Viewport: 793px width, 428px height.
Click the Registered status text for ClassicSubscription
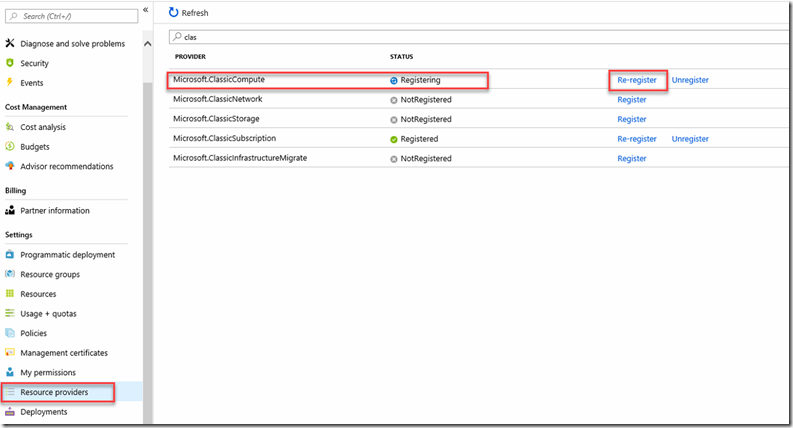pos(419,139)
